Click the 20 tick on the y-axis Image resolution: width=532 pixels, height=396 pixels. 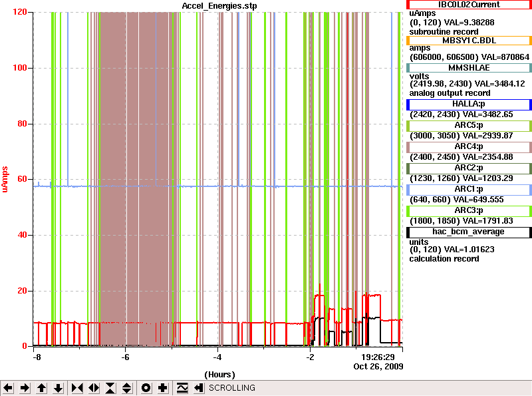pyautogui.click(x=22, y=291)
